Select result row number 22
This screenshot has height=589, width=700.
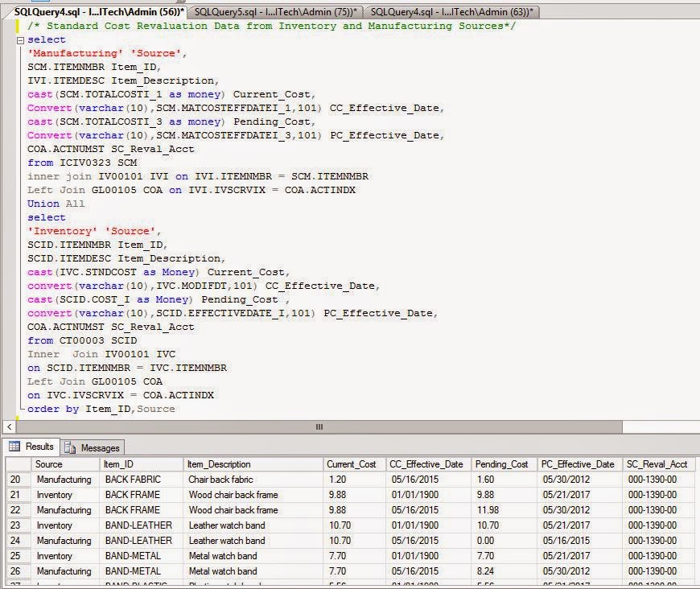click(18, 510)
